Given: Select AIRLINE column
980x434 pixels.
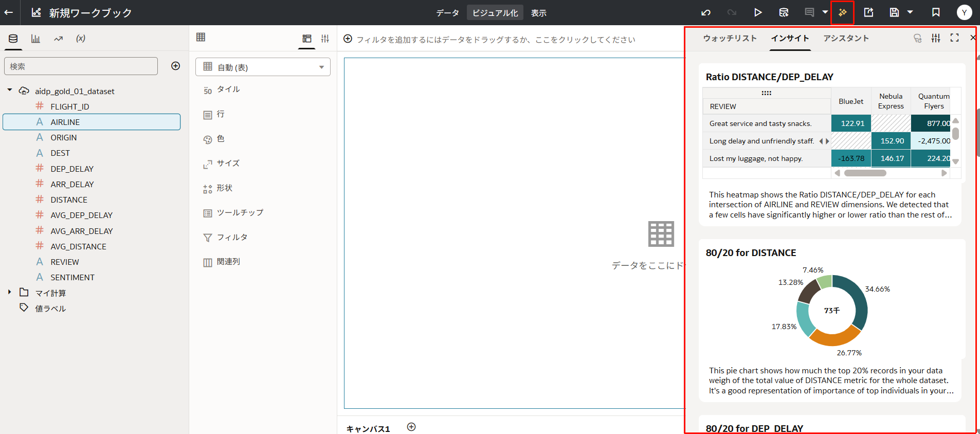Looking at the screenshot, I should tap(92, 122).
